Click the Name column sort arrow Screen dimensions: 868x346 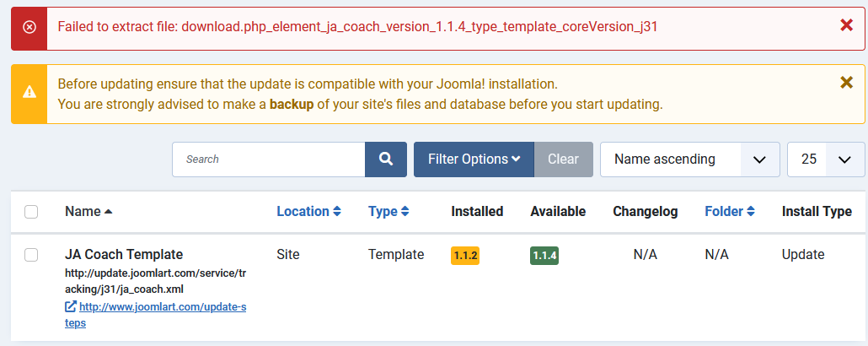[108, 212]
